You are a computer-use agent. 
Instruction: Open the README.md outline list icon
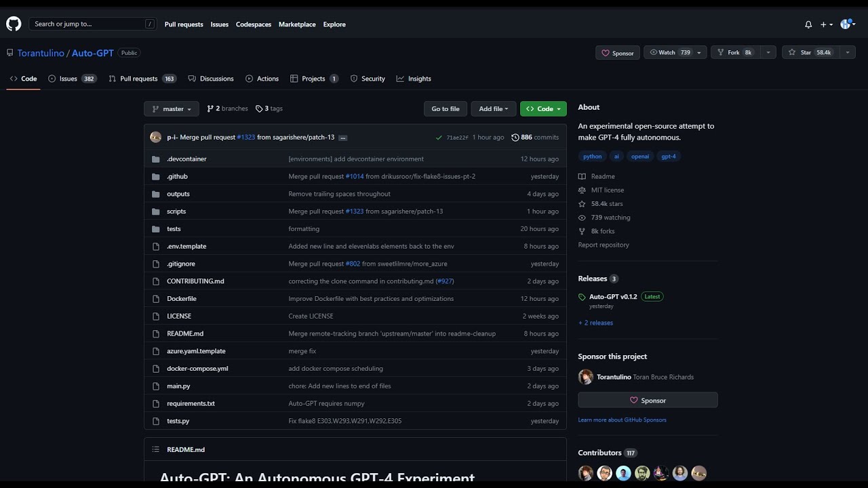point(155,449)
